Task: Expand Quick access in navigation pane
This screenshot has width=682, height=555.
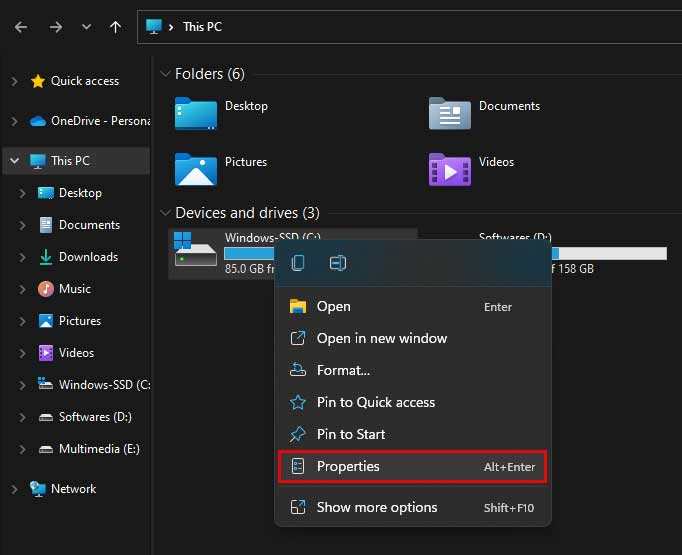Action: (x=14, y=81)
